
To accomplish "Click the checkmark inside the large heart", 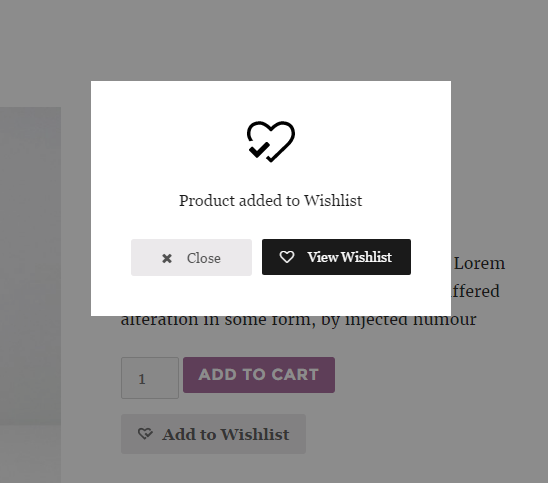I will click(x=259, y=150).
